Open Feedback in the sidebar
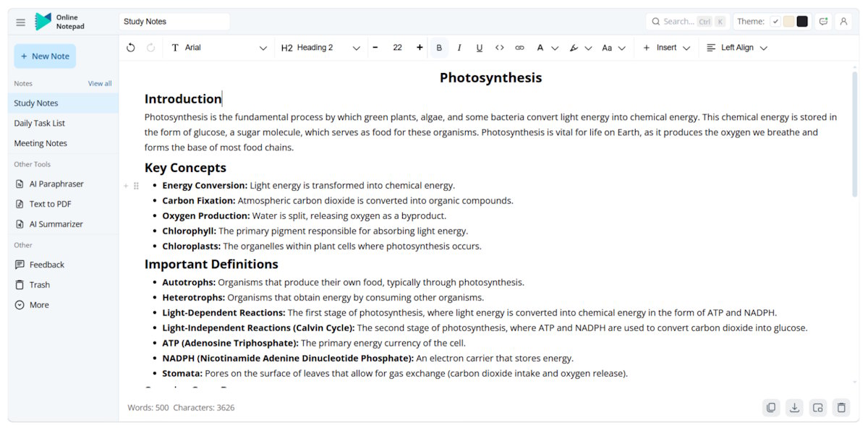Image resolution: width=868 pixels, height=428 pixels. point(64,265)
